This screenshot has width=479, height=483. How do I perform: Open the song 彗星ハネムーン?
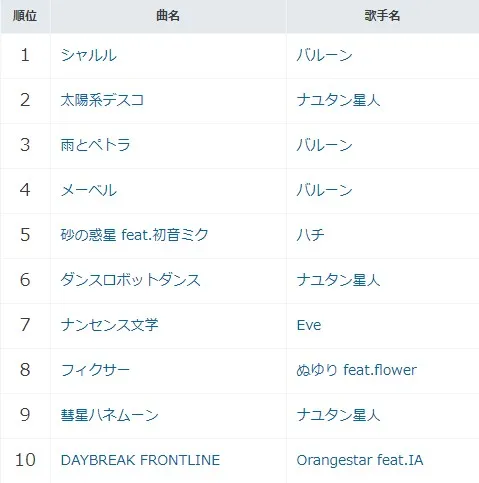(109, 415)
